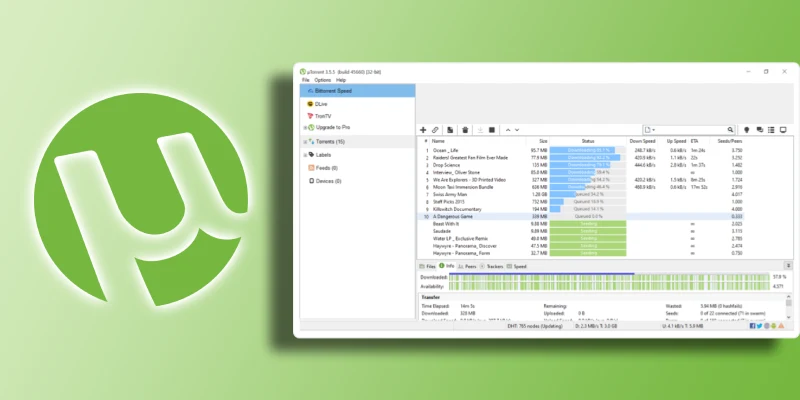800x400 pixels.
Task: Move torrent up the queue with up arrow
Action: tap(507, 129)
